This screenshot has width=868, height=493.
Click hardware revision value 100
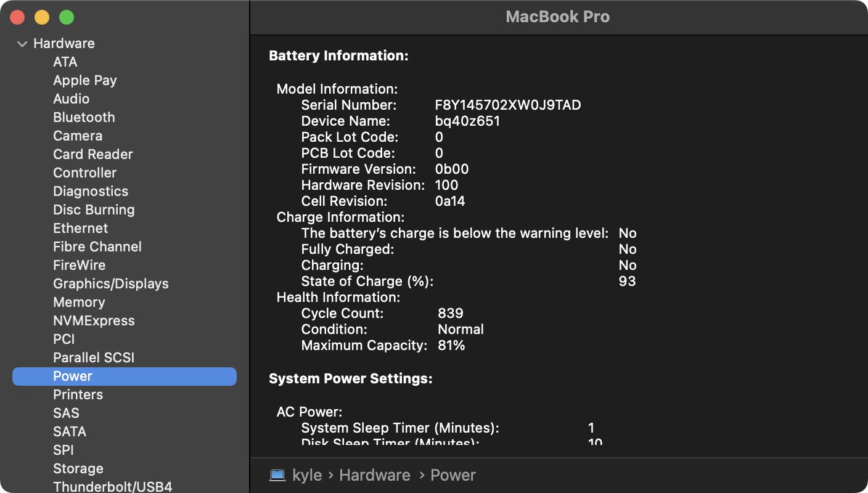[x=446, y=185]
